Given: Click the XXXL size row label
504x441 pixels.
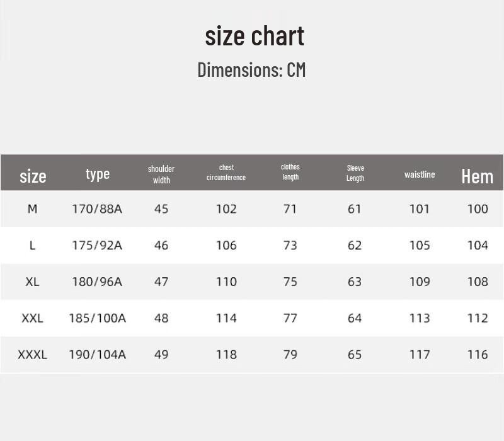Looking at the screenshot, I should pyautogui.click(x=33, y=355).
